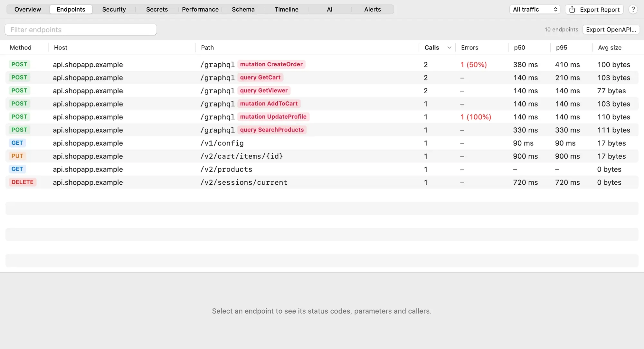The height and width of the screenshot is (349, 644).
Task: Select the mutation CreateOrder tag
Action: pyautogui.click(x=271, y=64)
